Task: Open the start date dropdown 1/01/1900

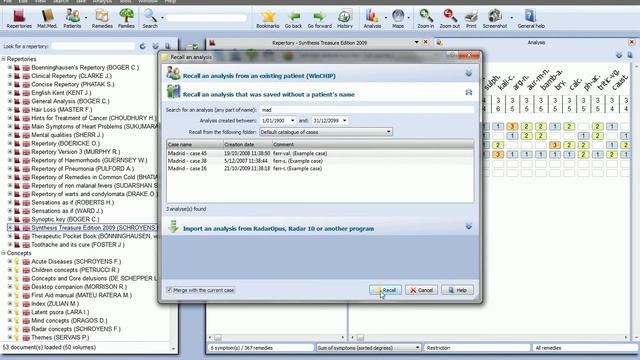Action: pyautogui.click(x=292, y=120)
